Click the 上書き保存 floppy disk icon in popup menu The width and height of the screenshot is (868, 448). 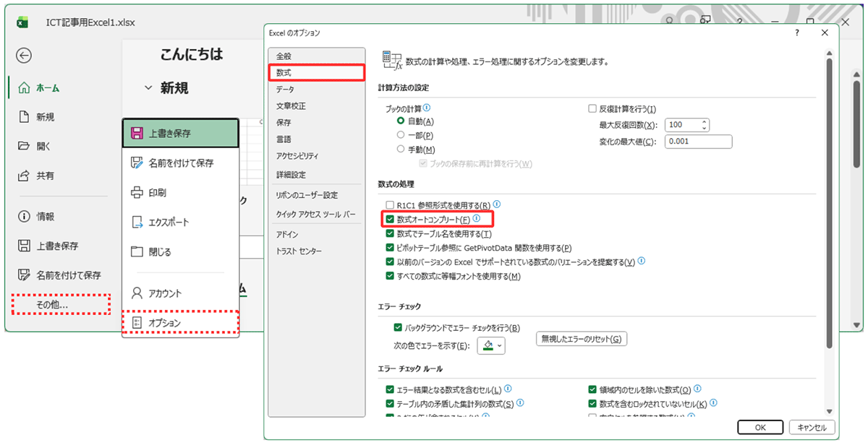[x=136, y=133]
